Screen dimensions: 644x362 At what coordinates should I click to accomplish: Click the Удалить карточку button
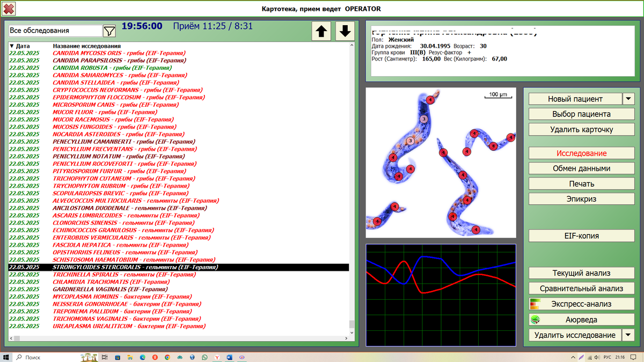click(x=582, y=129)
